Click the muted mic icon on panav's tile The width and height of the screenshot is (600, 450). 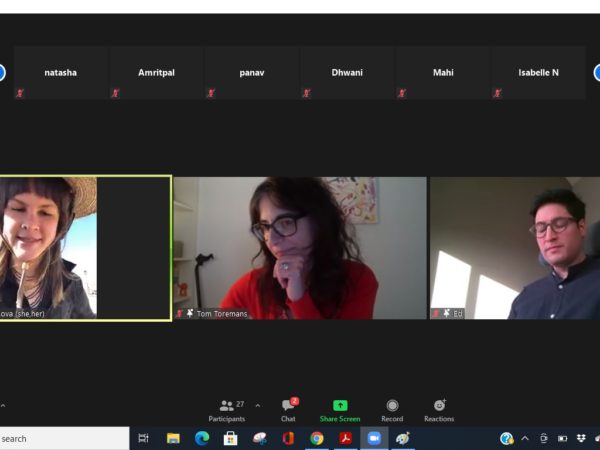tap(210, 93)
